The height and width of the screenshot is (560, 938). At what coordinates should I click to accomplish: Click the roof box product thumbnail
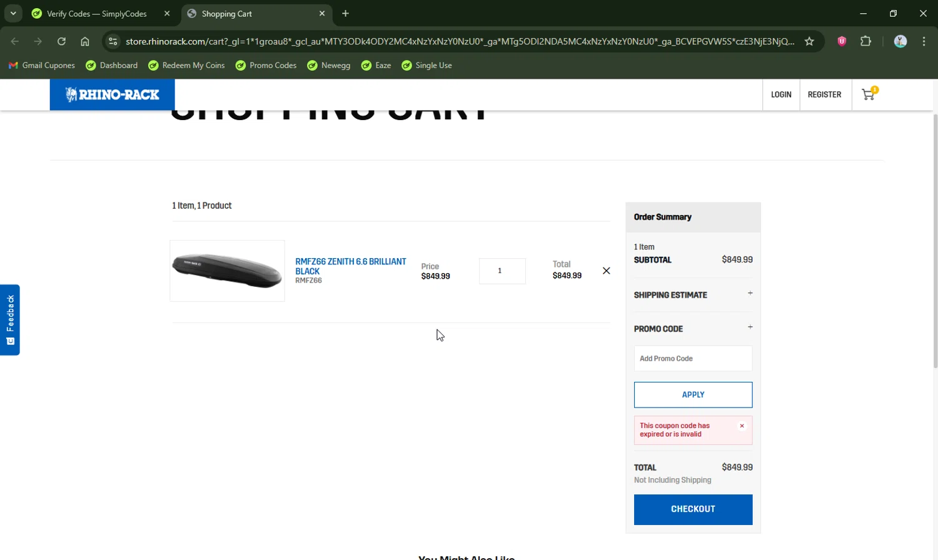point(227,271)
